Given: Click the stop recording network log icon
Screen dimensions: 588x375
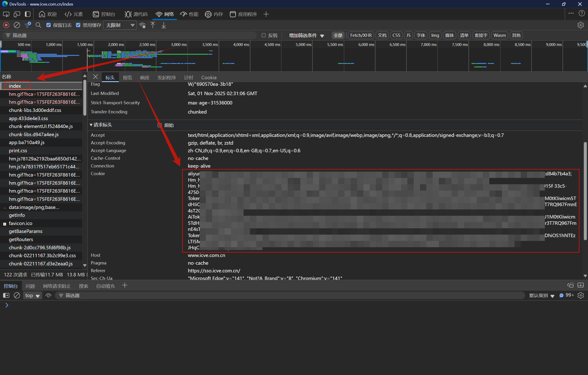Looking at the screenshot, I should [6, 25].
